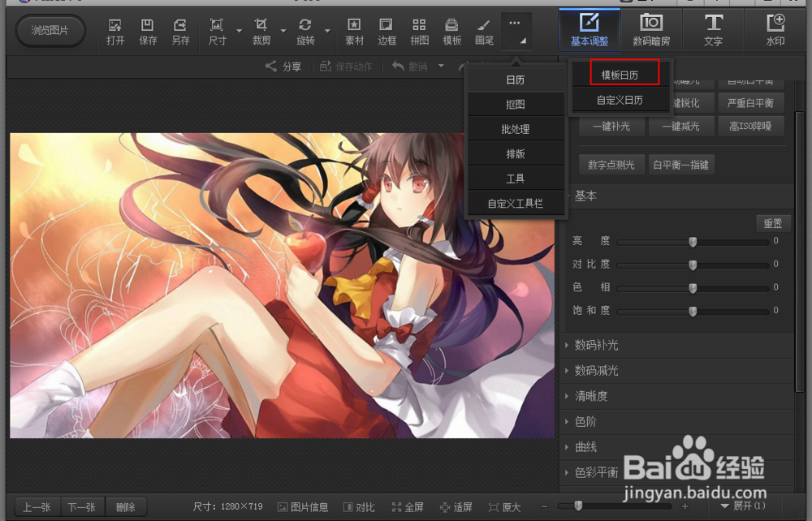Click the 另存 save-as icon

tap(180, 32)
